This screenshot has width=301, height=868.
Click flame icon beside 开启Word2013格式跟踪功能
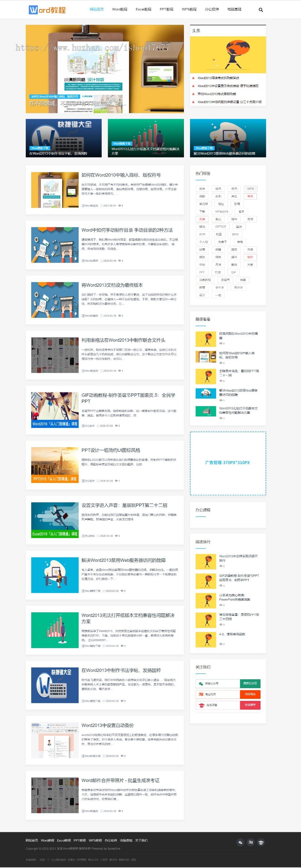pos(193,94)
